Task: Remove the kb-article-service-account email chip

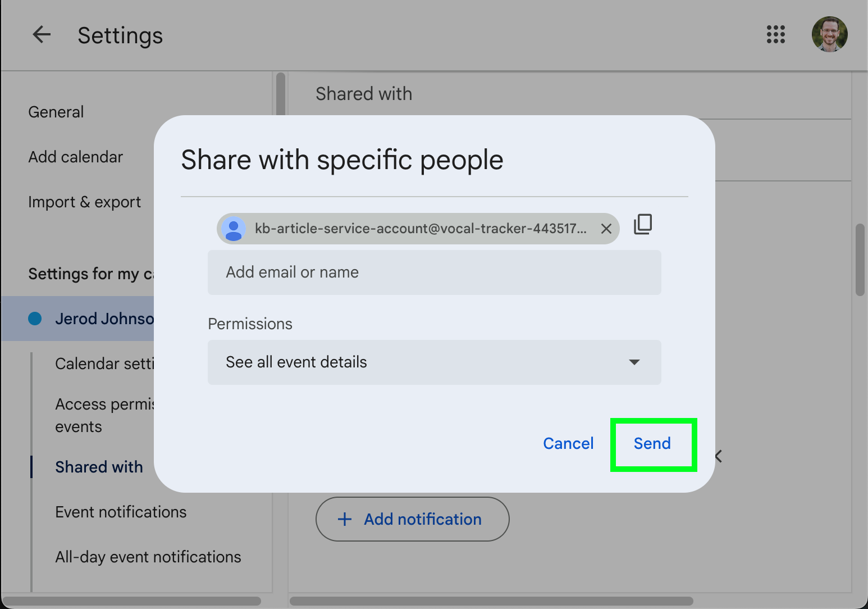Action: (606, 229)
